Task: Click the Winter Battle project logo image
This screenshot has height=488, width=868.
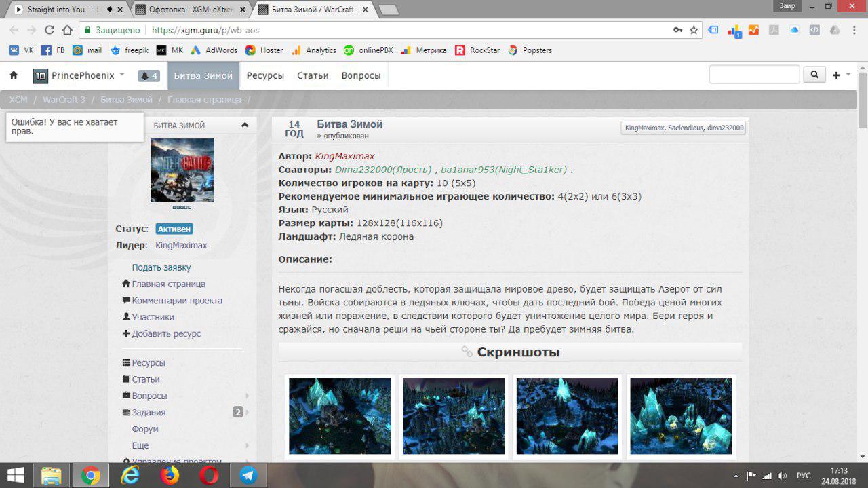Action: [x=182, y=170]
